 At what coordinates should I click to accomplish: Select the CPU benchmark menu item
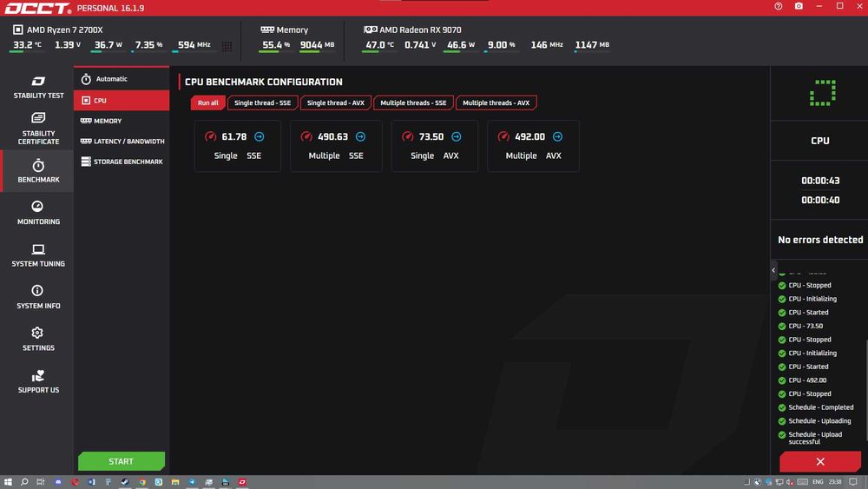click(x=122, y=100)
